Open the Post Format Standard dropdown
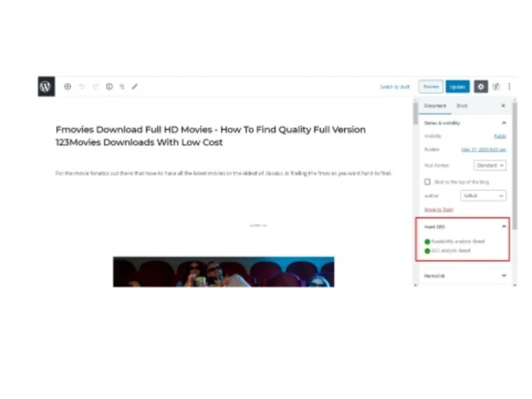 pyautogui.click(x=490, y=165)
